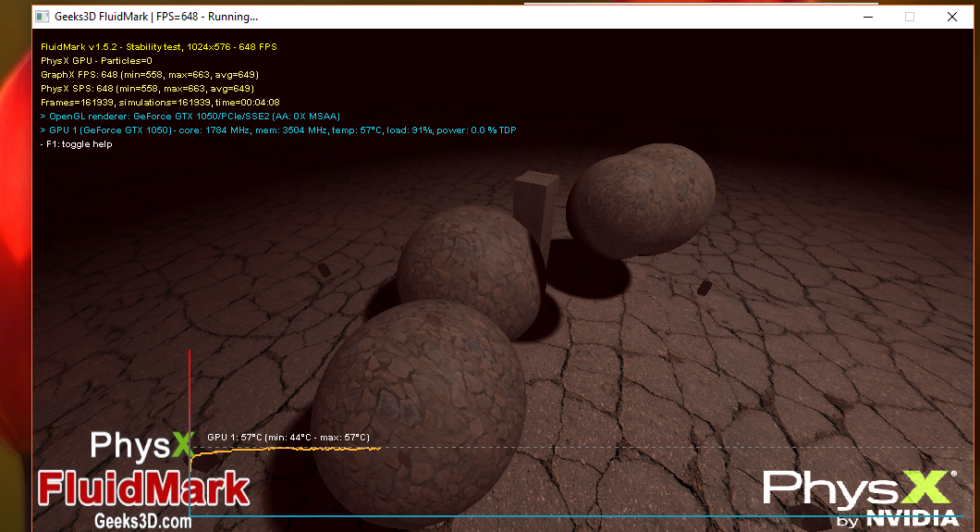980x532 pixels.
Task: Click the PhysX by NVIDIA logo
Action: [861, 499]
